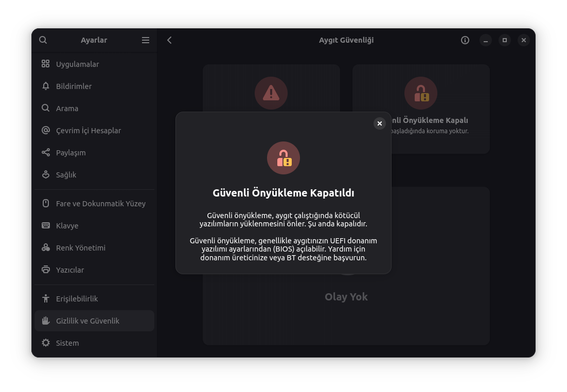Click the Arama magnifier icon
Screen dimensions: 567x392
46,109
